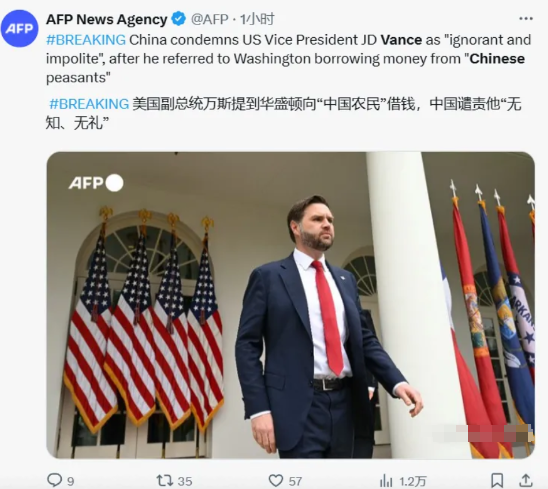The width and height of the screenshot is (548, 489).
Task: Open the AFP News Agency display name
Action: pyautogui.click(x=107, y=19)
